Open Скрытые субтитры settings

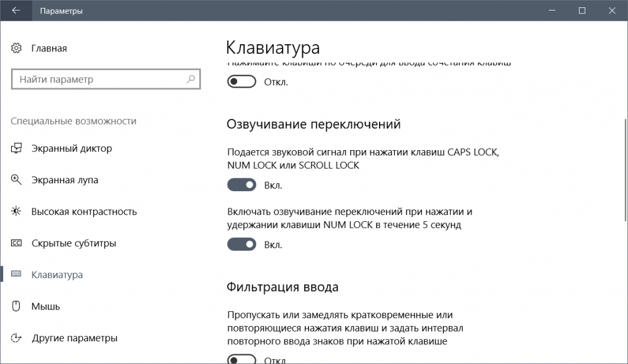coord(74,243)
